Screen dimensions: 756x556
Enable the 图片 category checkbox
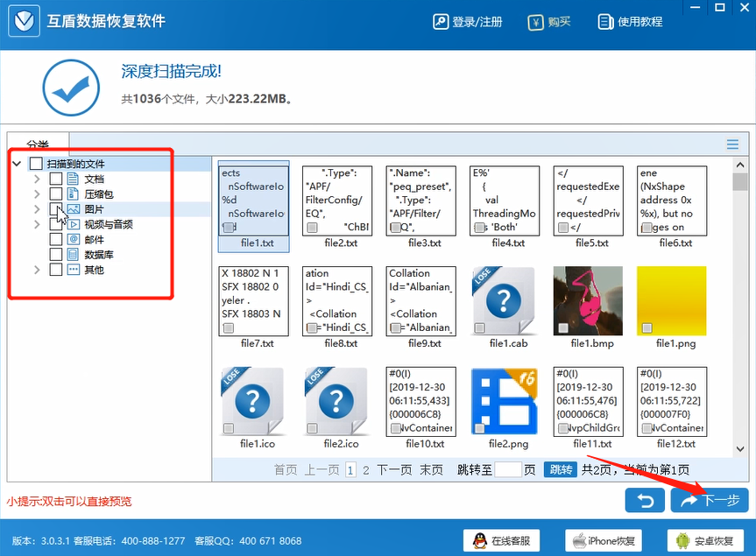[55, 208]
